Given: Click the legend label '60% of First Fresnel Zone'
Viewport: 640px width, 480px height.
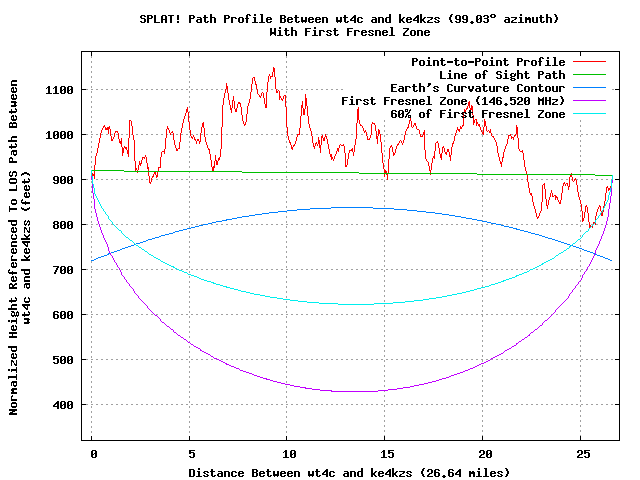Looking at the screenshot, I should [x=478, y=114].
